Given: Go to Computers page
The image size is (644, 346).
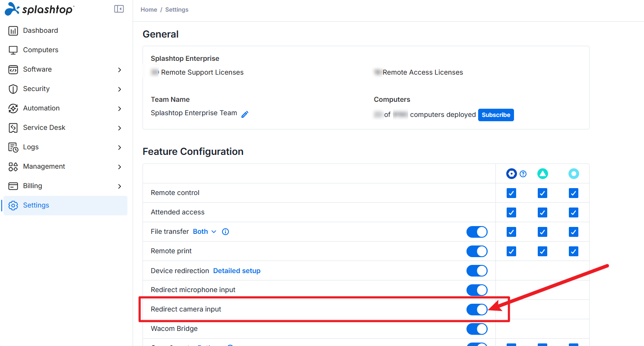Looking at the screenshot, I should 65,50.
